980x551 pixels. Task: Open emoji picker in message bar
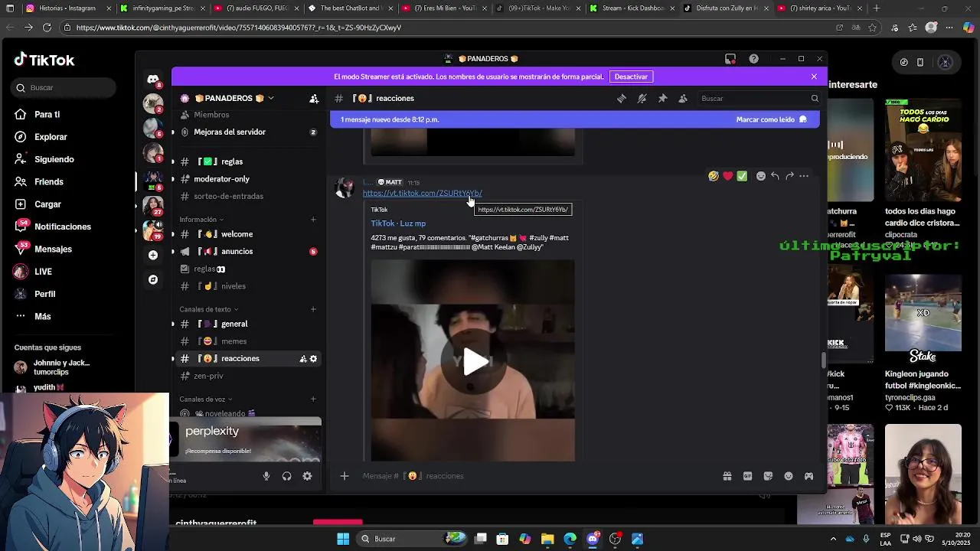click(x=789, y=476)
